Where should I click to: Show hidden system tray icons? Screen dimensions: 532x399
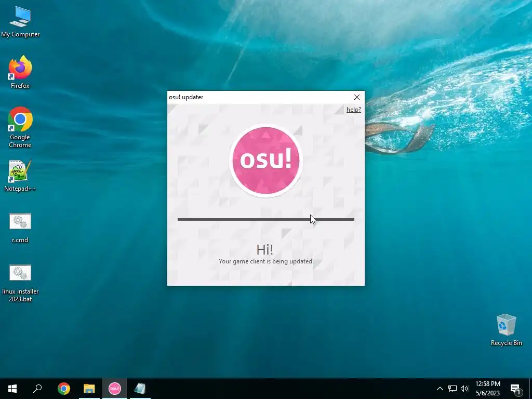click(x=440, y=389)
